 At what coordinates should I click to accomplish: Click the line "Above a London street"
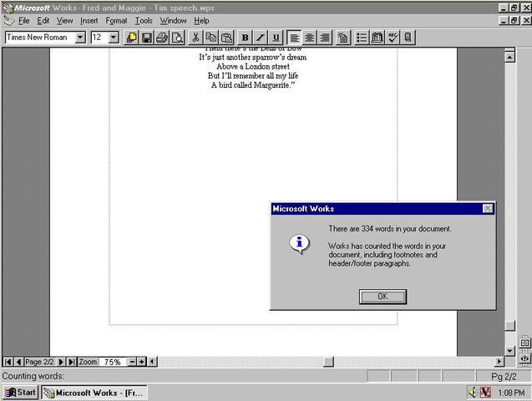[x=253, y=67]
